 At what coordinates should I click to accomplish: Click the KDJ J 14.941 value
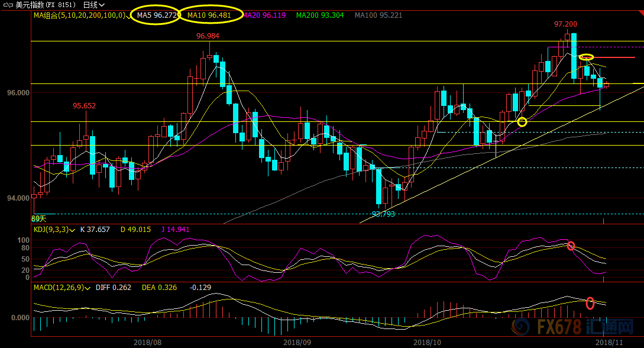click(175, 230)
